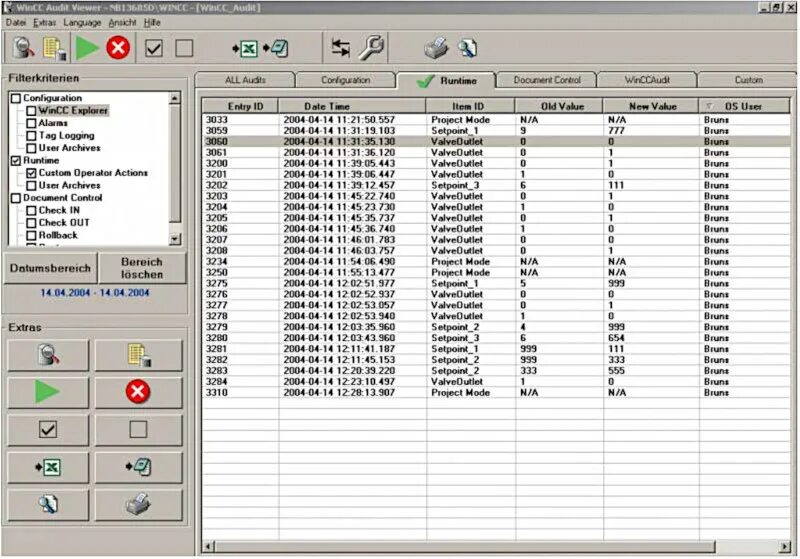Click the 14.04.2004 - 14.04.2004 date range text
The height and width of the screenshot is (559, 800).
tap(95, 293)
